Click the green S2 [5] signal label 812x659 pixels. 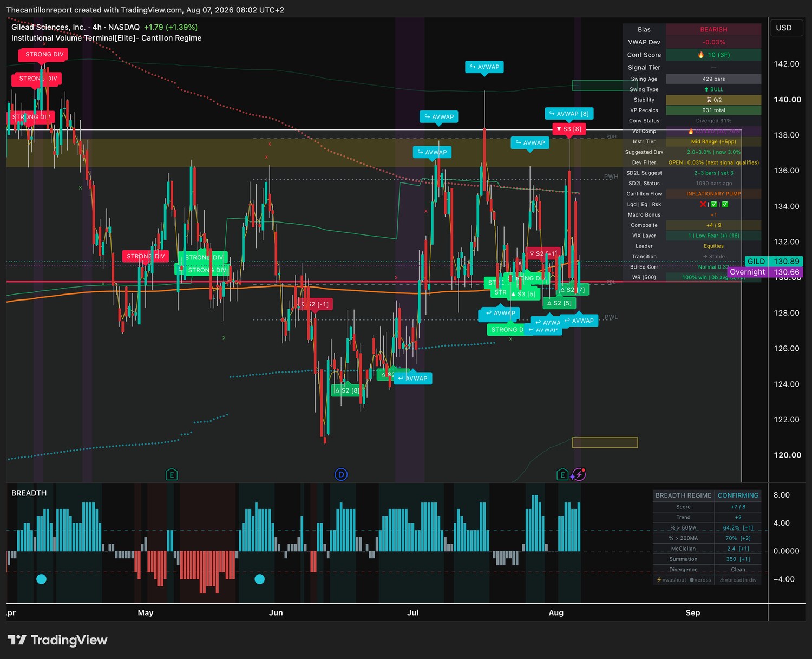coord(559,303)
